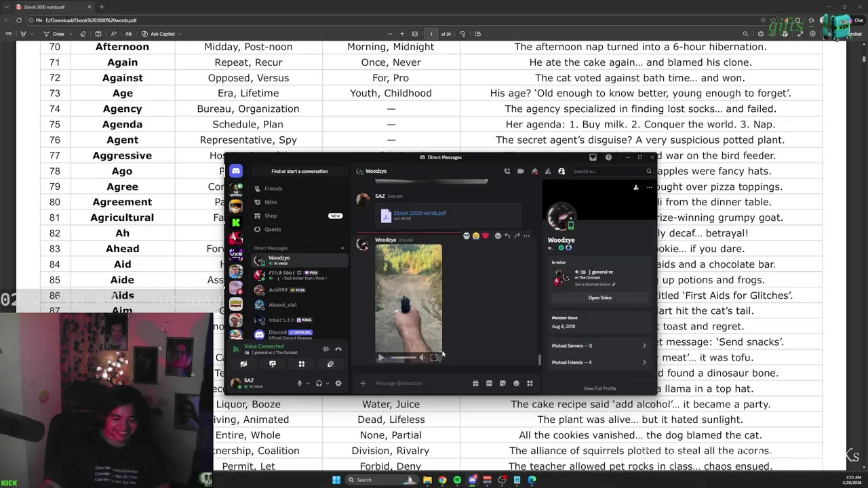Screen dimensions: 868x488
Task: Disconnect from voice channel
Action: (x=338, y=349)
